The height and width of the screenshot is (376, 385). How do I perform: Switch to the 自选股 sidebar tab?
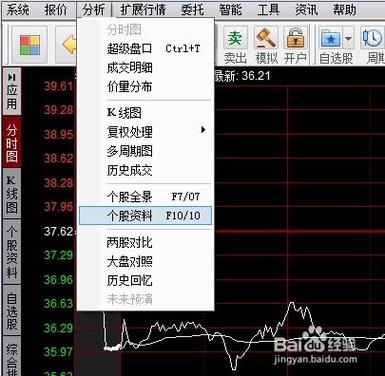(x=12, y=311)
